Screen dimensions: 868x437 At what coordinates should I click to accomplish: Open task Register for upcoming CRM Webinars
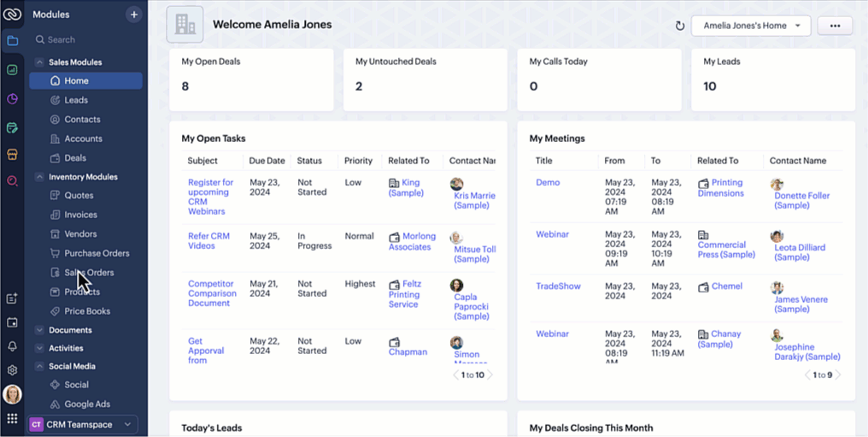click(211, 197)
